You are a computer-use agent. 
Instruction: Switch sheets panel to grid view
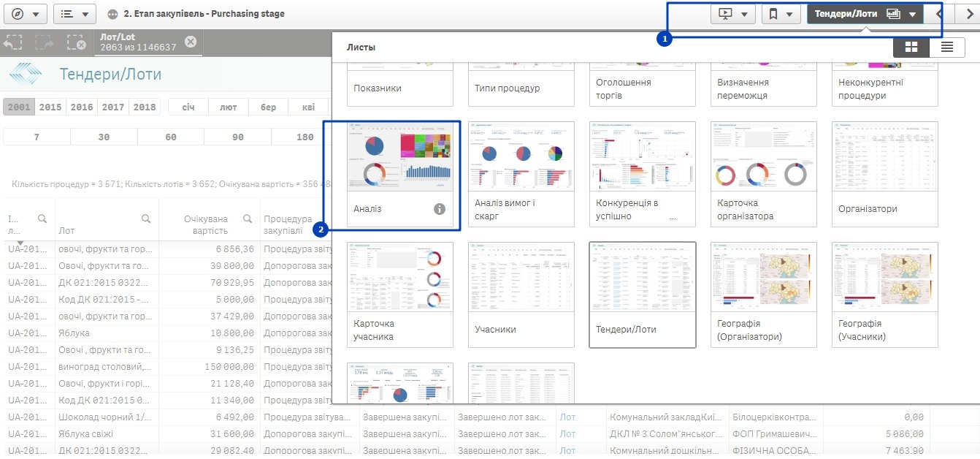click(911, 47)
